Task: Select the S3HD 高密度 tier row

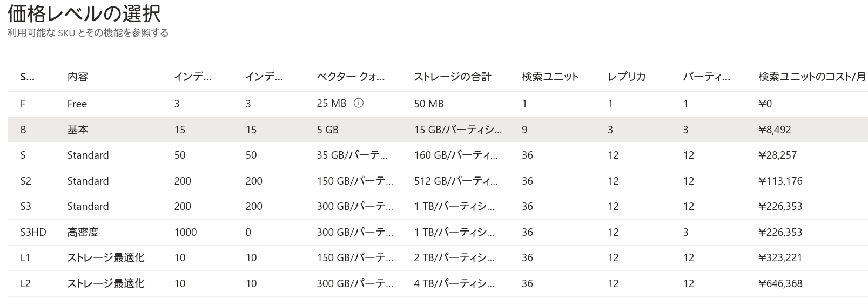Action: [x=438, y=232]
